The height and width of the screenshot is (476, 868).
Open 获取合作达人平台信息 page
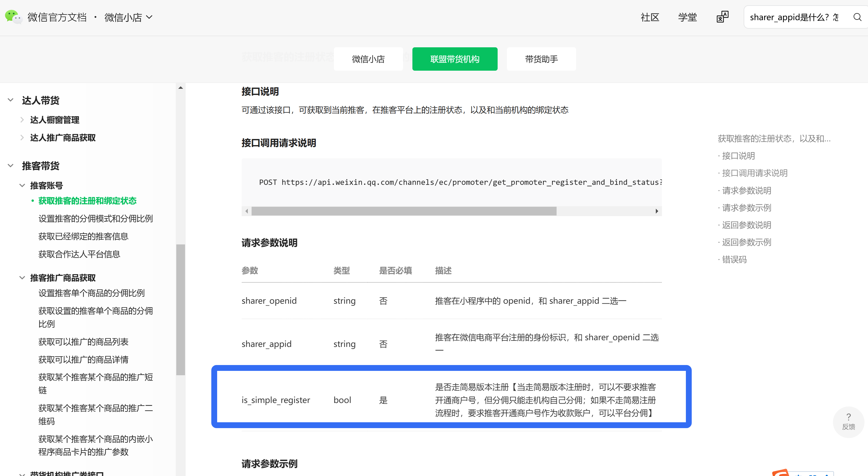[x=79, y=254]
